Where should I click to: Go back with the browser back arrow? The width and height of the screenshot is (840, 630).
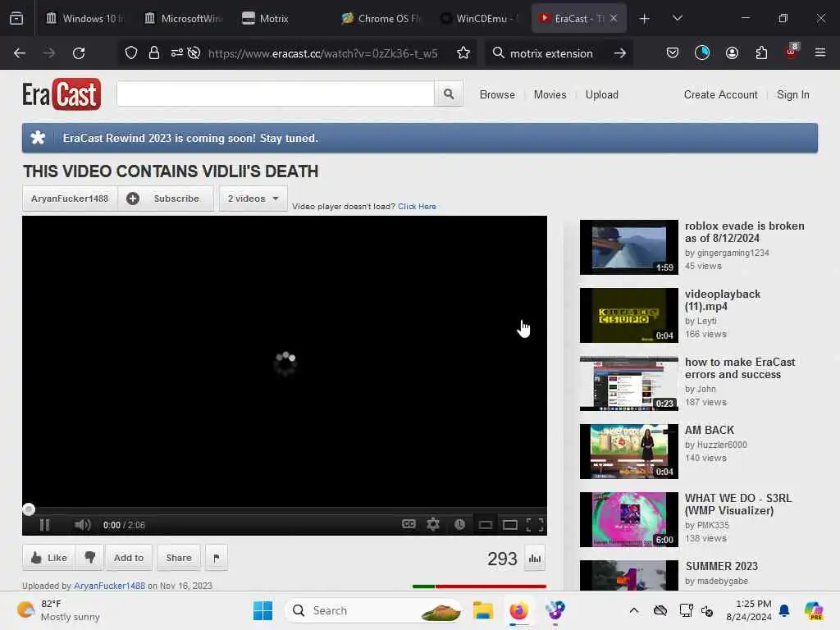20,53
